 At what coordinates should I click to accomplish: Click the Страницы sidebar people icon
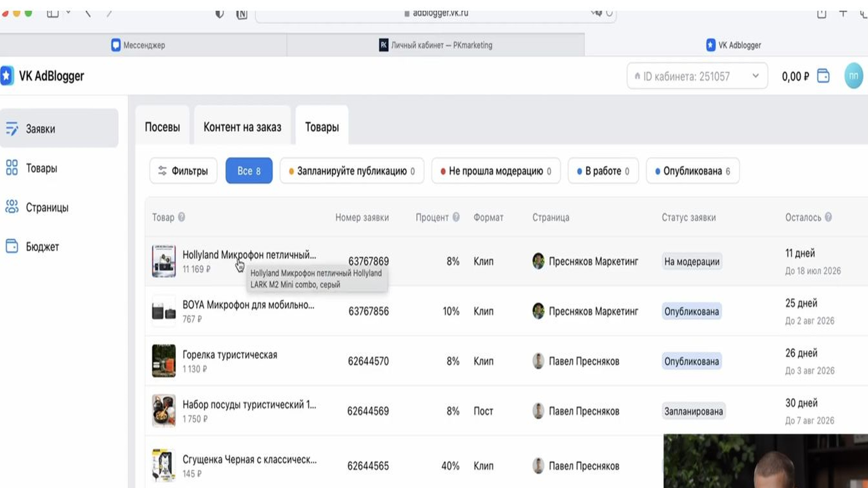click(x=12, y=207)
